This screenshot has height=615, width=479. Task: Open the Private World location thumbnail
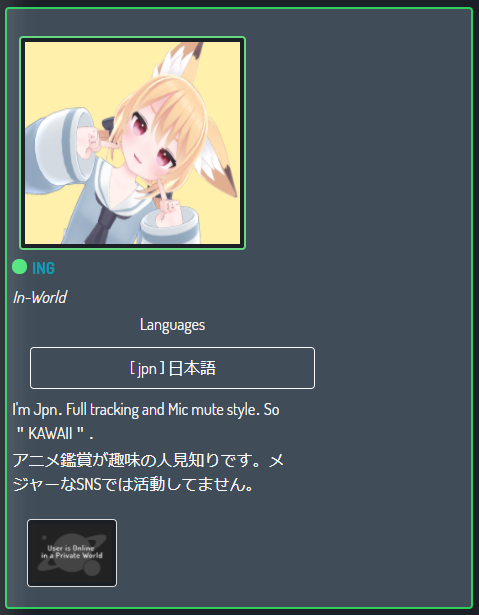pos(72,553)
